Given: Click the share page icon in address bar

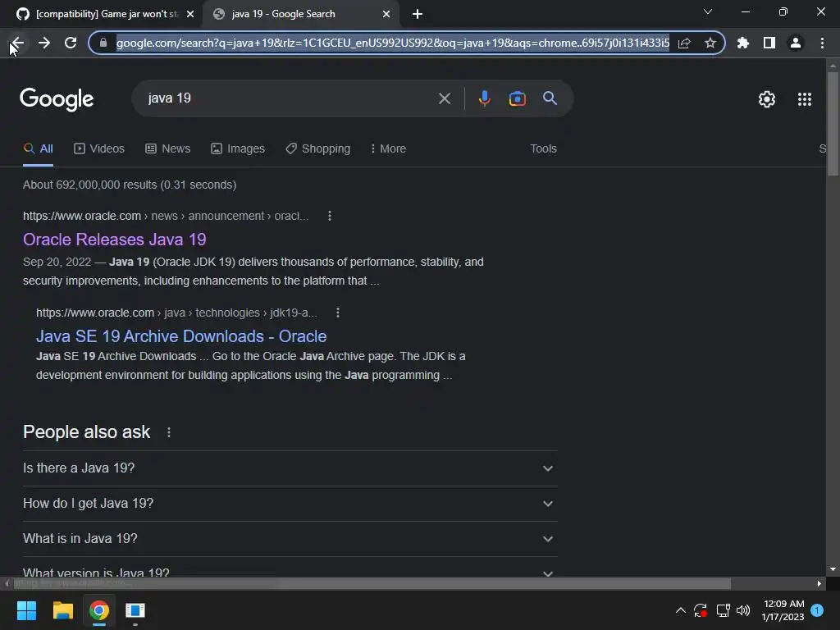Looking at the screenshot, I should pos(684,43).
